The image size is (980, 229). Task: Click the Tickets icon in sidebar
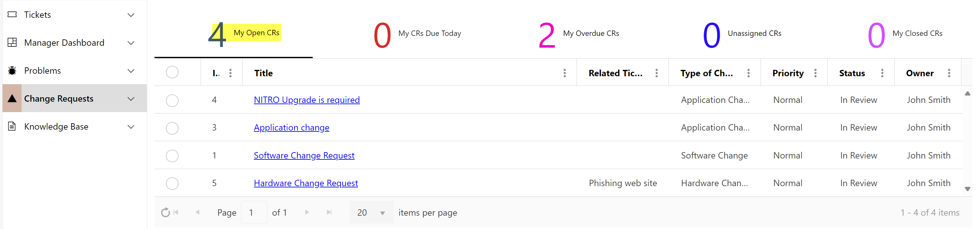pyautogui.click(x=12, y=15)
